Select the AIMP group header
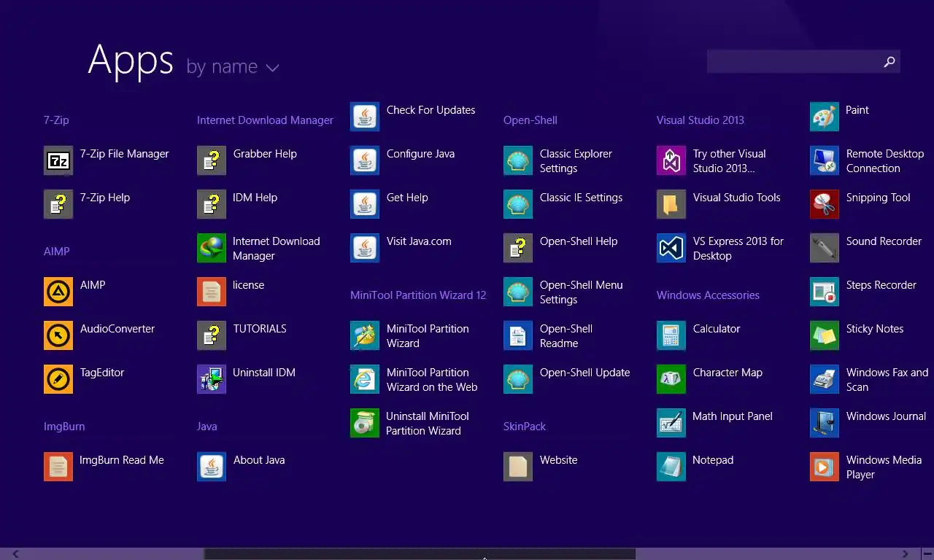934x560 pixels. 56,252
